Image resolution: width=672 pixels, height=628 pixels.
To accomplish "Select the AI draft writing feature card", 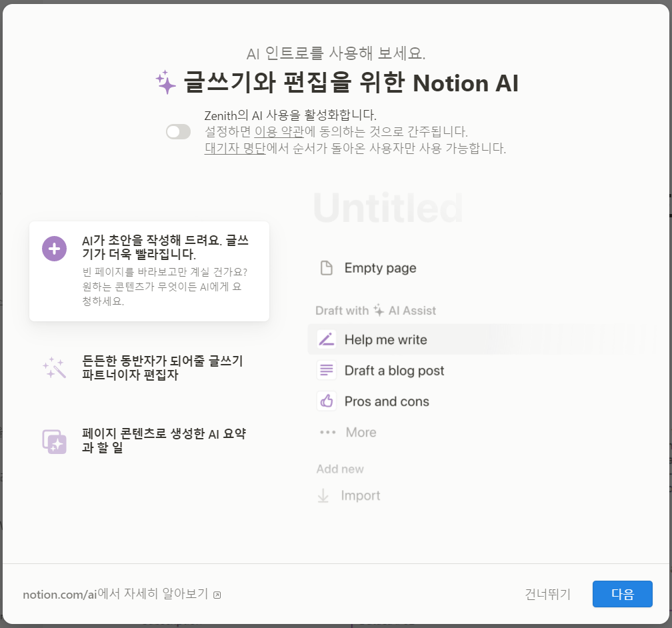I will (149, 271).
